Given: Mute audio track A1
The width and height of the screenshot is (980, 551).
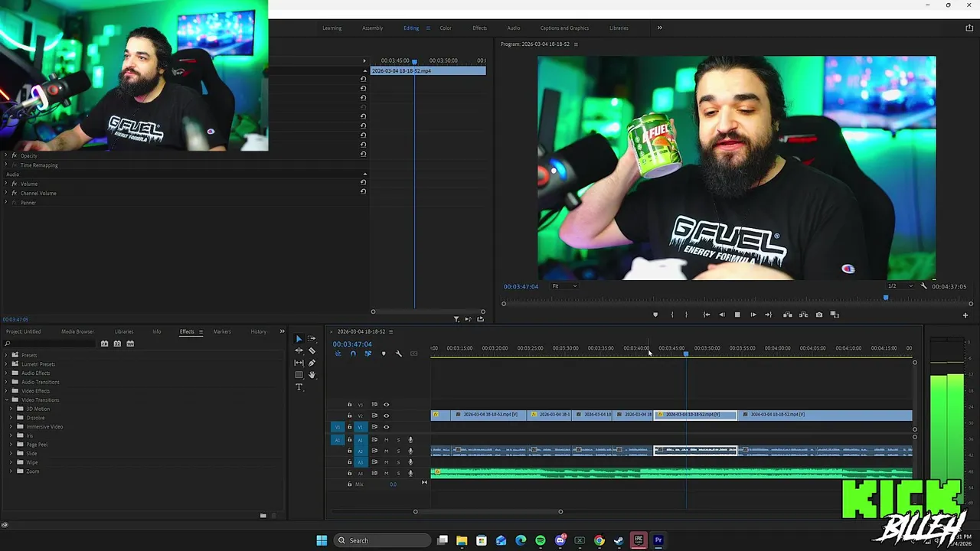Looking at the screenshot, I should 386,440.
